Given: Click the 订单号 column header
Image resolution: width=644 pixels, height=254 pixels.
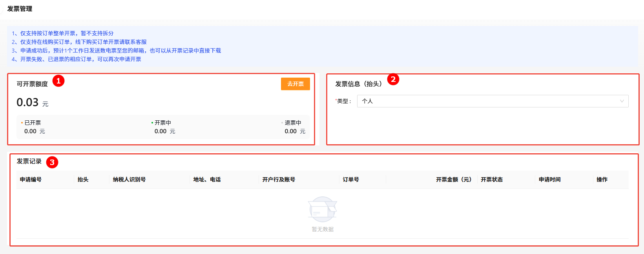Looking at the screenshot, I should click(351, 180).
